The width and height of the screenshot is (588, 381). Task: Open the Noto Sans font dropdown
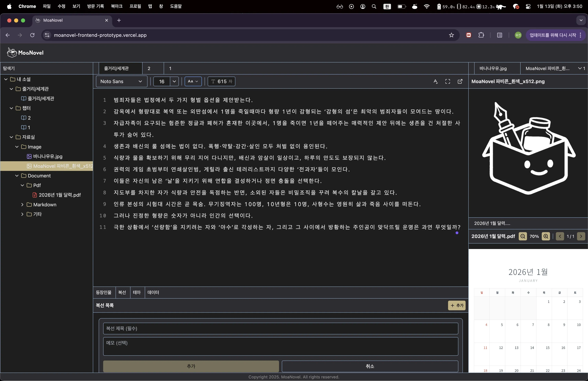click(121, 81)
